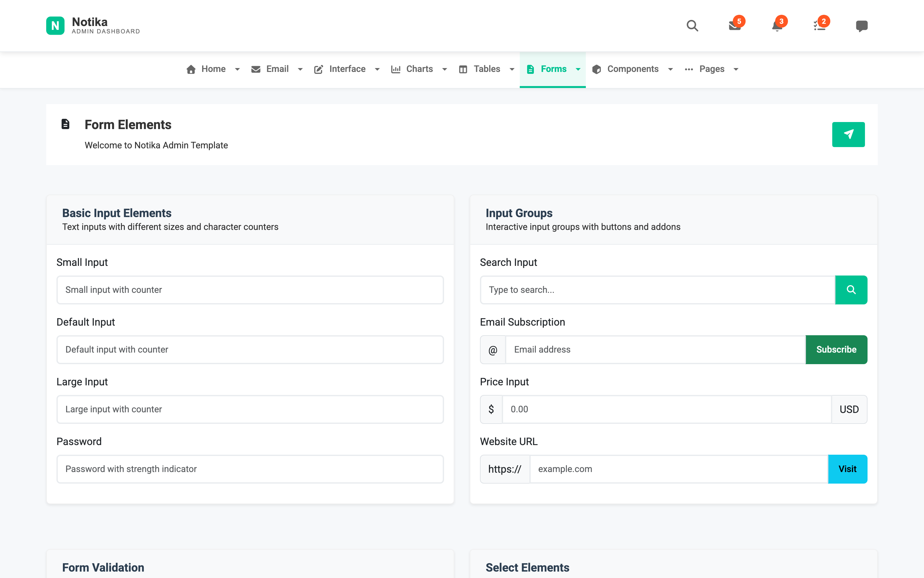
Task: Expand the Charts dropdown arrow
Action: [444, 69]
